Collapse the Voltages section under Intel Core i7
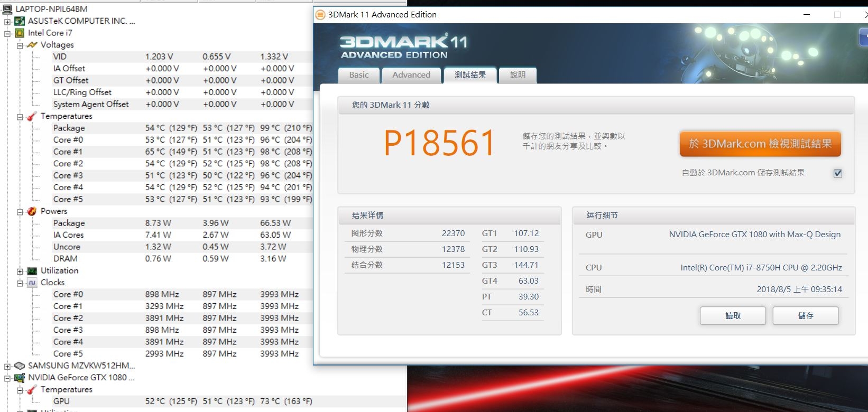This screenshot has width=868, height=412. (20, 45)
